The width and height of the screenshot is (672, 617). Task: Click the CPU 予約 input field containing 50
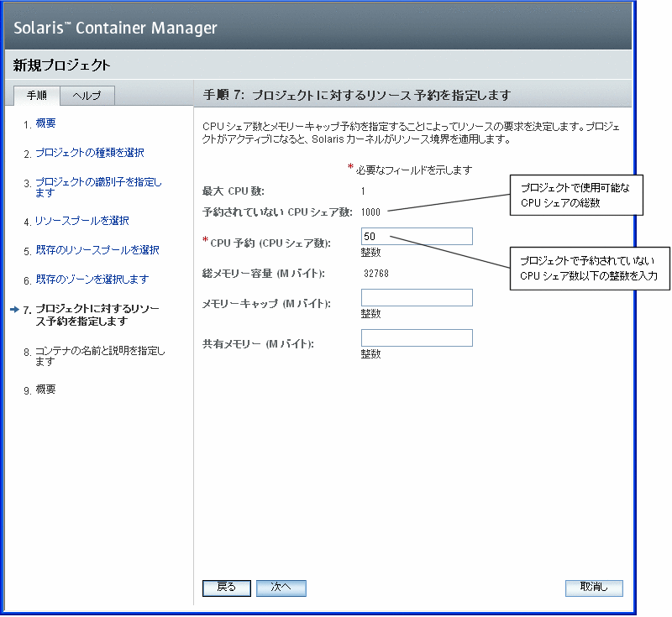417,237
